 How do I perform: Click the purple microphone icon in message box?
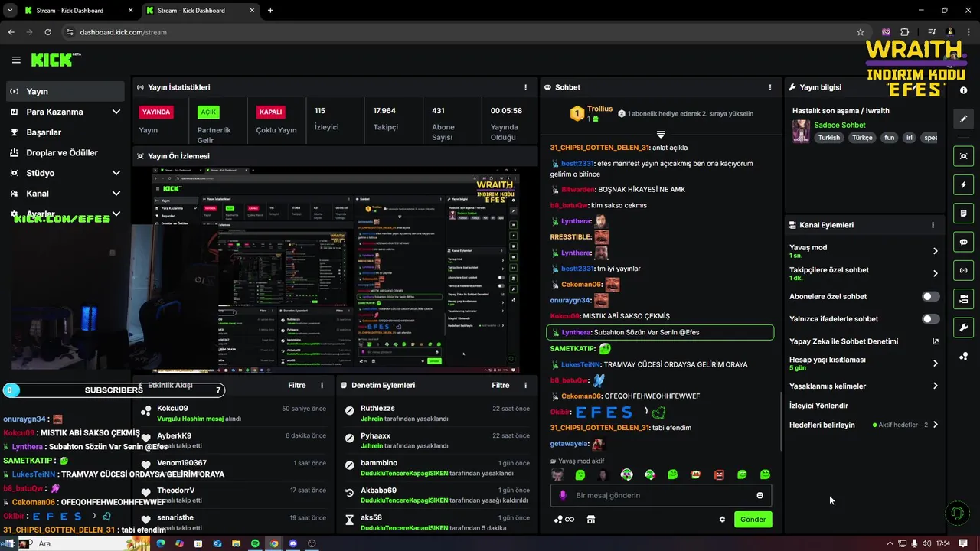pos(563,495)
